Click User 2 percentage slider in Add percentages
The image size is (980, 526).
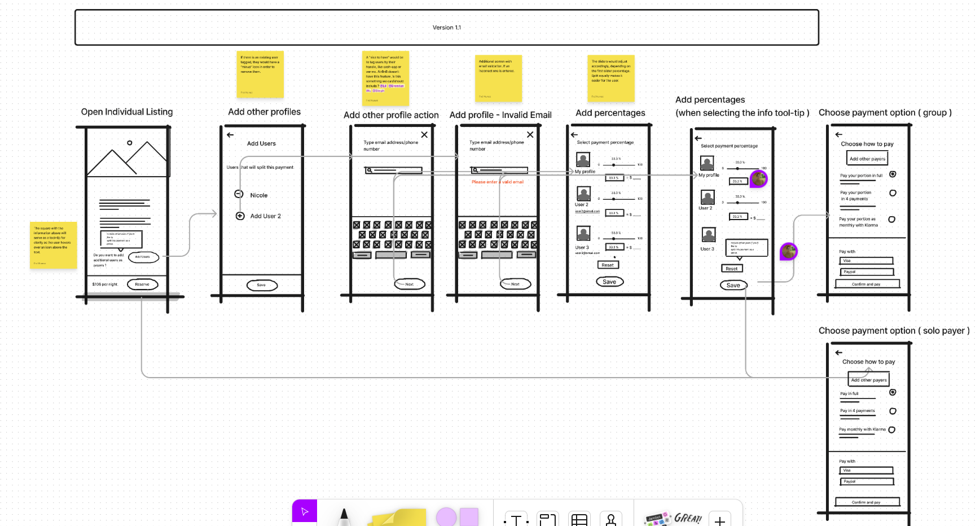(619, 199)
